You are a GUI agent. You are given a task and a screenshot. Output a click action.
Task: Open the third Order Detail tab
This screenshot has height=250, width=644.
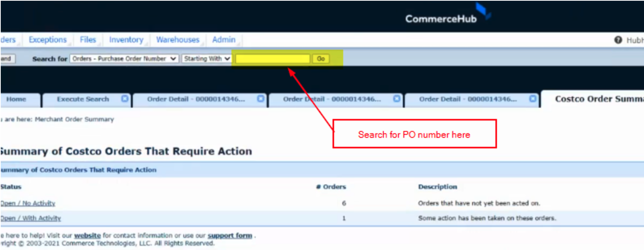[468, 99]
